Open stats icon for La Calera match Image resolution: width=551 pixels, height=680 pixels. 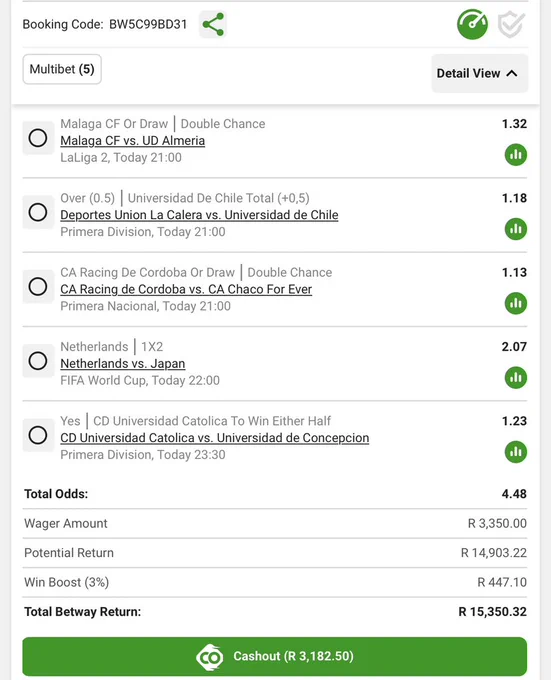click(515, 229)
